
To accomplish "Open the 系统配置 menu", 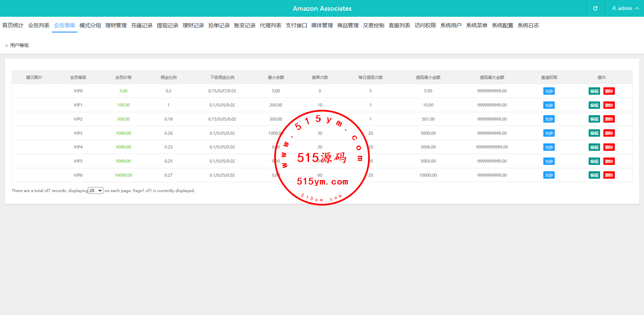I will [502, 26].
